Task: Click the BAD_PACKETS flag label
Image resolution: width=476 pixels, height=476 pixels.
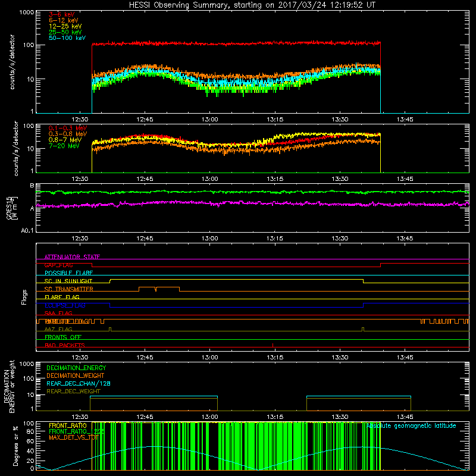Action: (65, 345)
